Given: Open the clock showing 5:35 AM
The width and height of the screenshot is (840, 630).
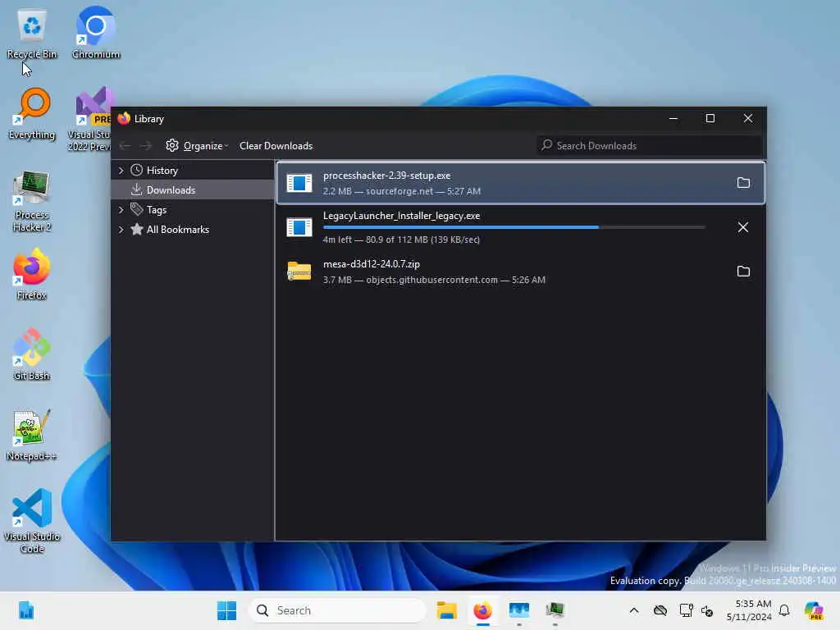Looking at the screenshot, I should click(749, 610).
